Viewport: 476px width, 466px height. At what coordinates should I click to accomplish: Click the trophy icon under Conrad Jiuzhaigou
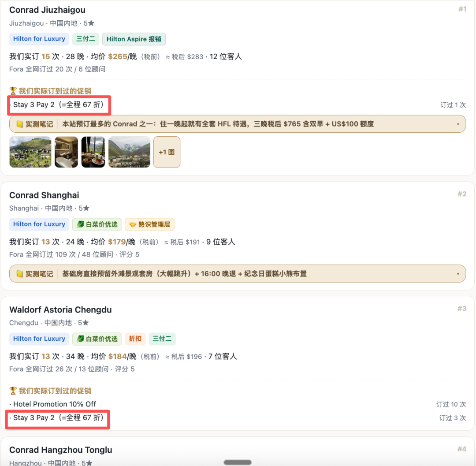click(x=13, y=91)
